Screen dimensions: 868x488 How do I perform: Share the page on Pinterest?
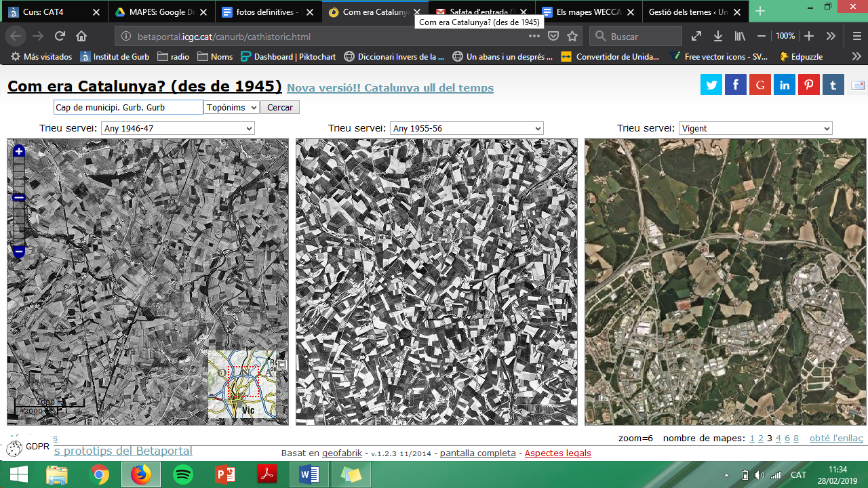pyautogui.click(x=809, y=85)
